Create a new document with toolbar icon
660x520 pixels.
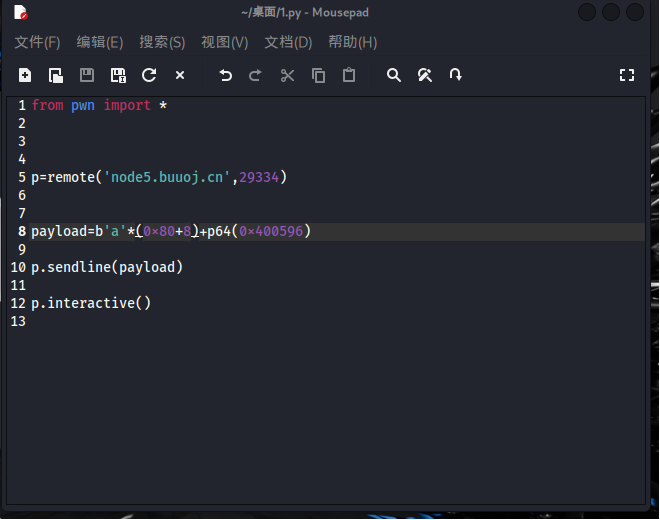25,75
